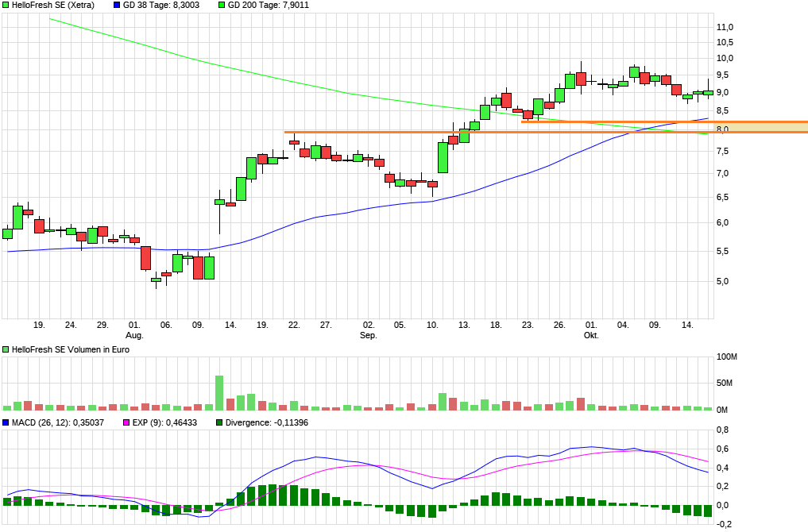The width and height of the screenshot is (808, 532).
Task: Click the 50M volume axis label
Action: [x=725, y=384]
